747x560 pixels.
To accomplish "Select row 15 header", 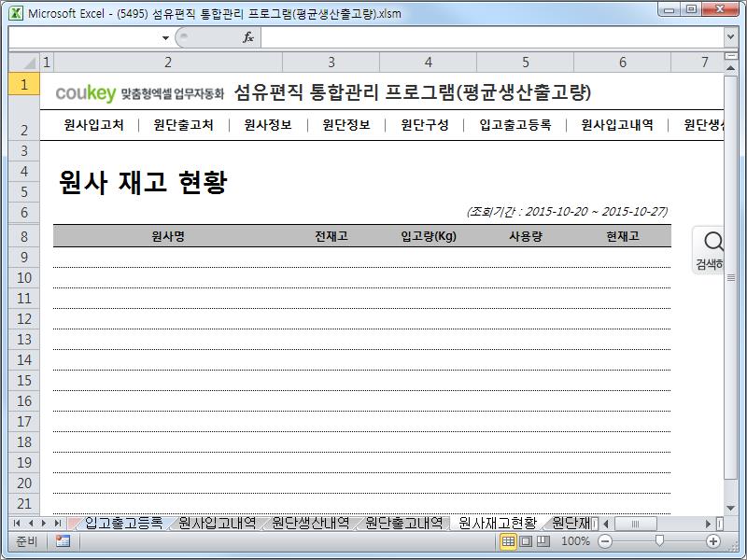I will [x=24, y=381].
